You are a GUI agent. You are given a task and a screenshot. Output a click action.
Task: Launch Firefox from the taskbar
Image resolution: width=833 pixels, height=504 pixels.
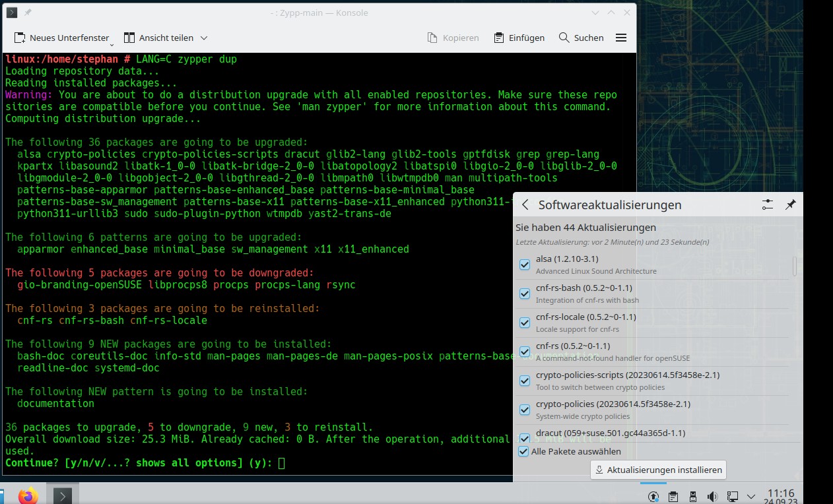tap(28, 495)
